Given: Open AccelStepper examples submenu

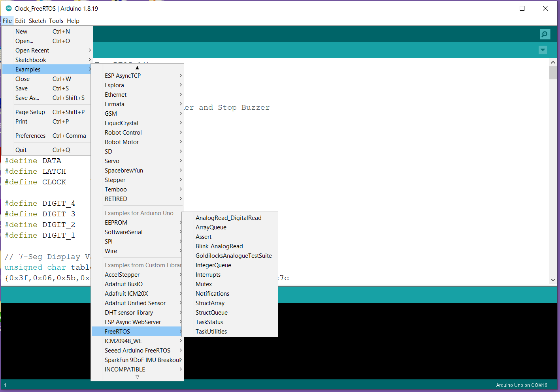Looking at the screenshot, I should (138, 275).
